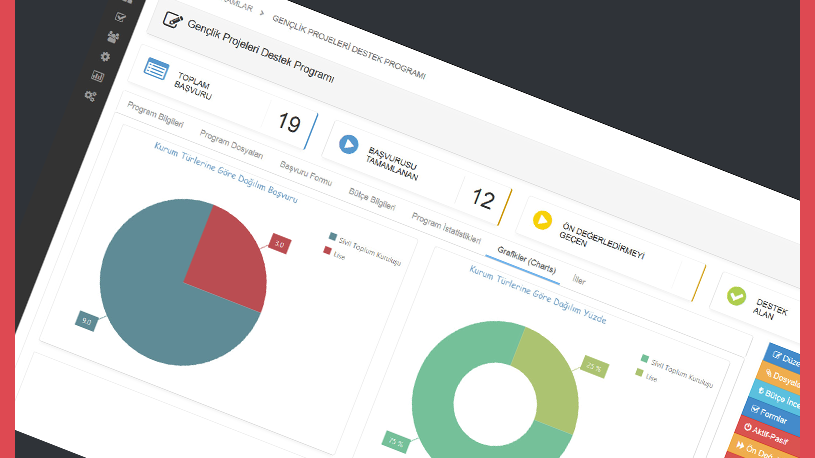Click the blue list icon for Toplam Başvuru
Screen dimensions: 815x458
156,70
